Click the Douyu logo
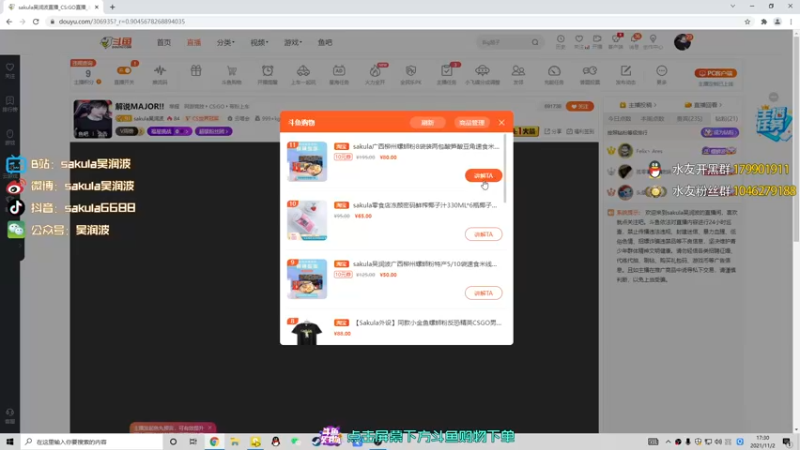 pos(116,42)
